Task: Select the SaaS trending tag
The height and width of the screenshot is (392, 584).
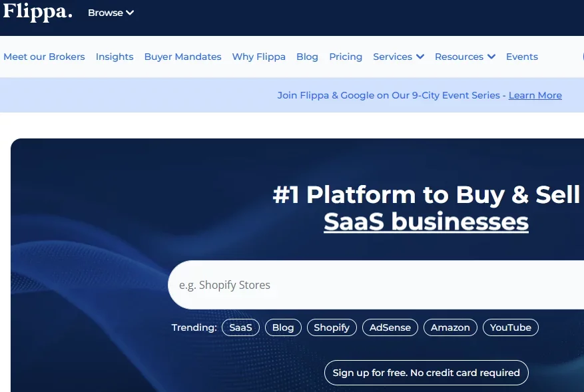Action: (240, 327)
